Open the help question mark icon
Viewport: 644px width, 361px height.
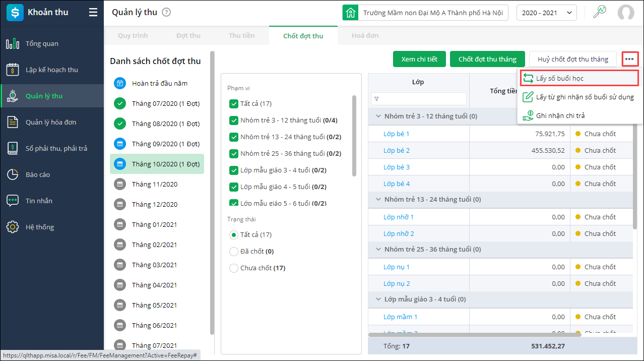[x=166, y=13]
